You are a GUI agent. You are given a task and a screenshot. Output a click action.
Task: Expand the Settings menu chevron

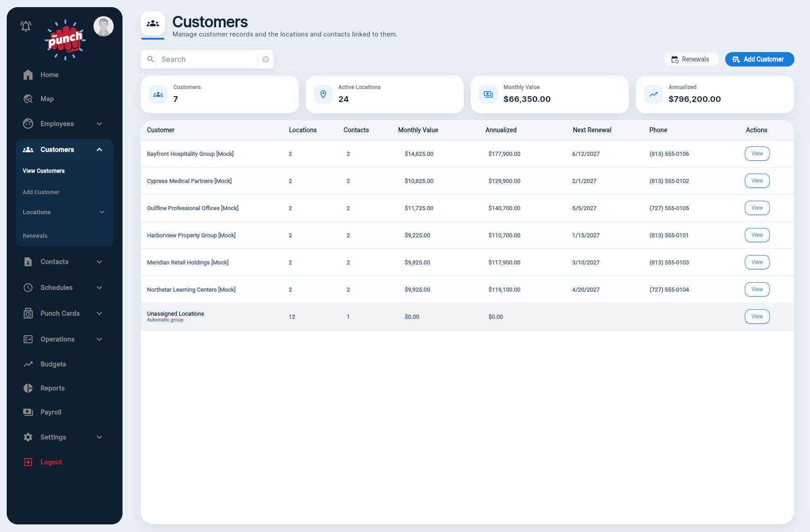tap(99, 437)
